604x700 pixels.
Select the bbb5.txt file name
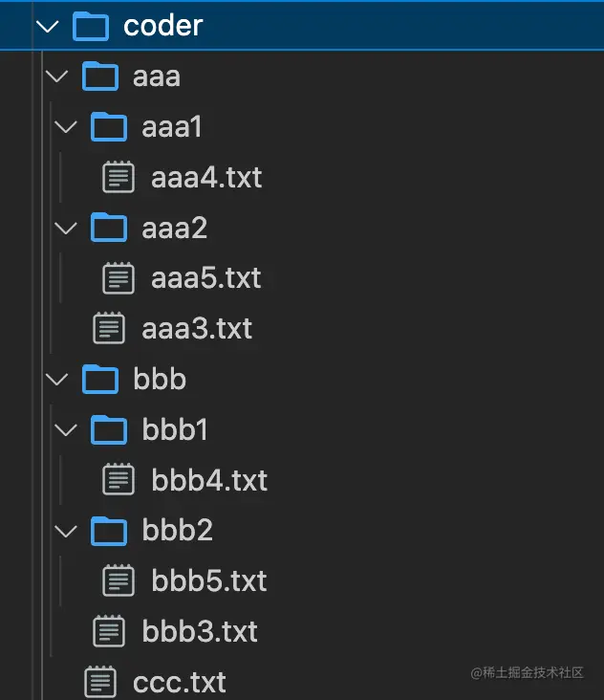point(208,580)
